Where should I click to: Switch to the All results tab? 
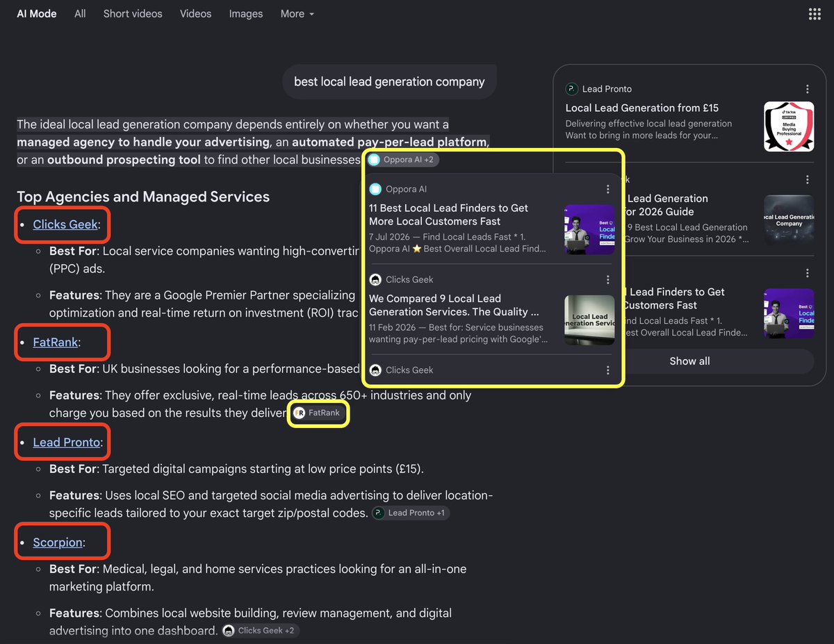(80, 14)
